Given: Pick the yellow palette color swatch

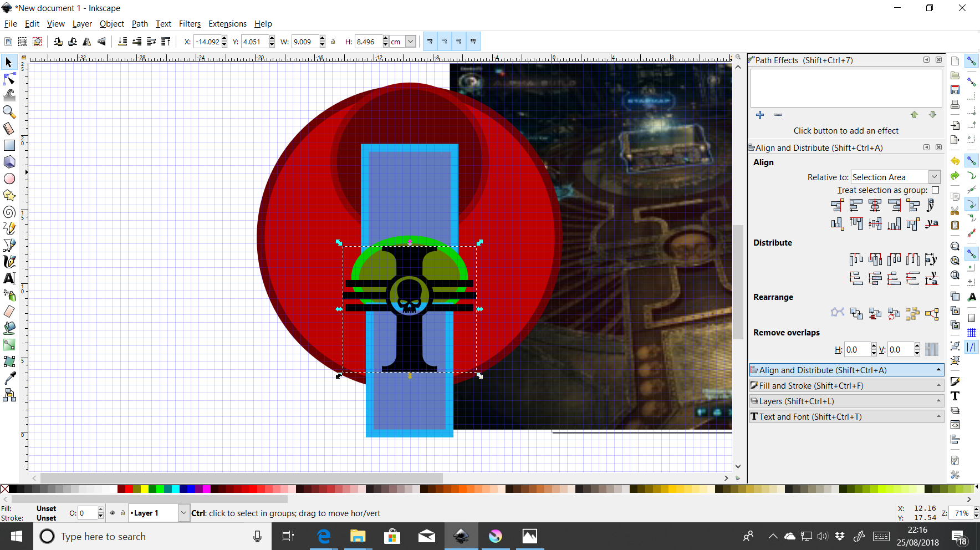Looking at the screenshot, I should pyautogui.click(x=144, y=489).
